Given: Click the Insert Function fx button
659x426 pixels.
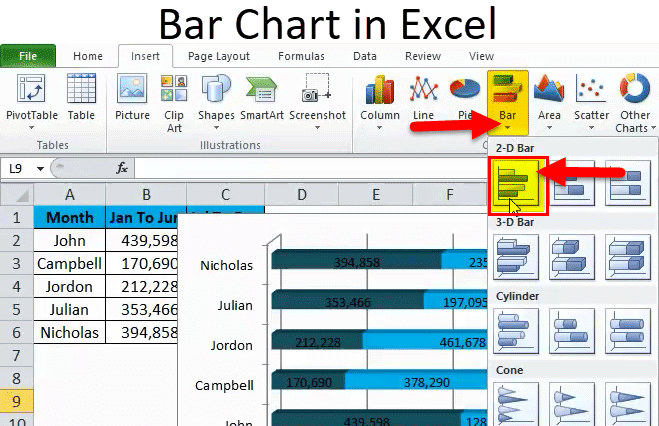Looking at the screenshot, I should (x=122, y=168).
